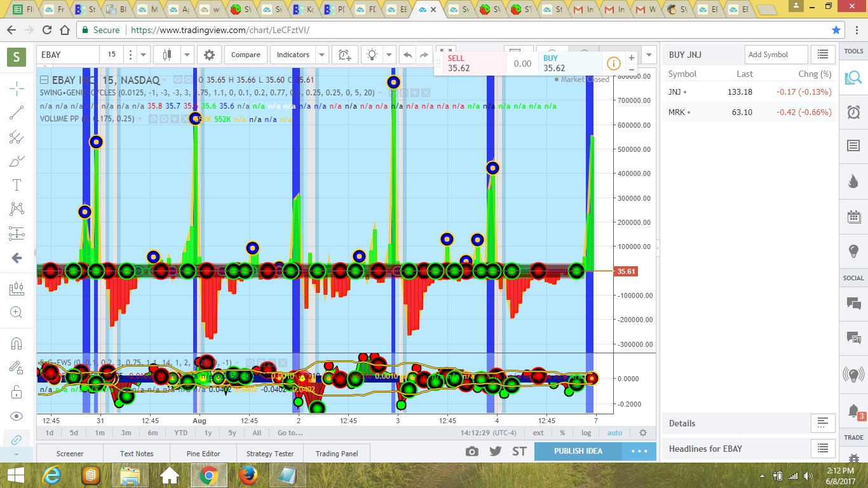Click the zoom in magnifier tool
868x488 pixels.
coord(17,312)
